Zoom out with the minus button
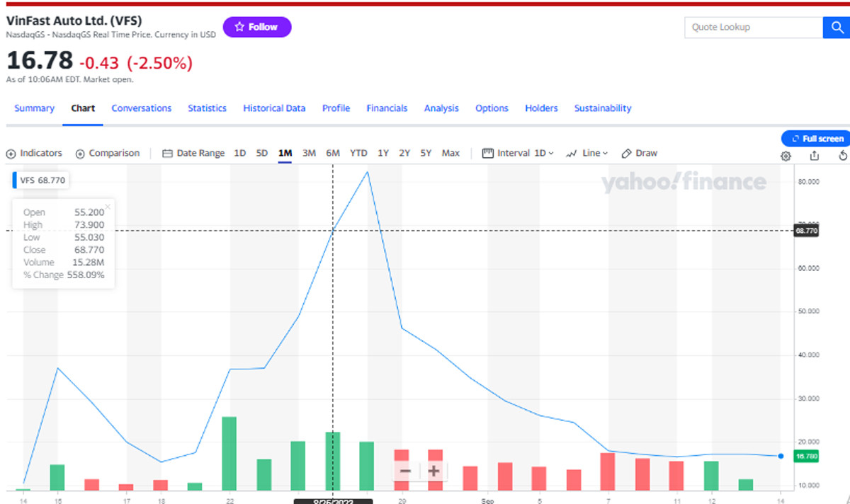850x504 pixels. click(405, 471)
